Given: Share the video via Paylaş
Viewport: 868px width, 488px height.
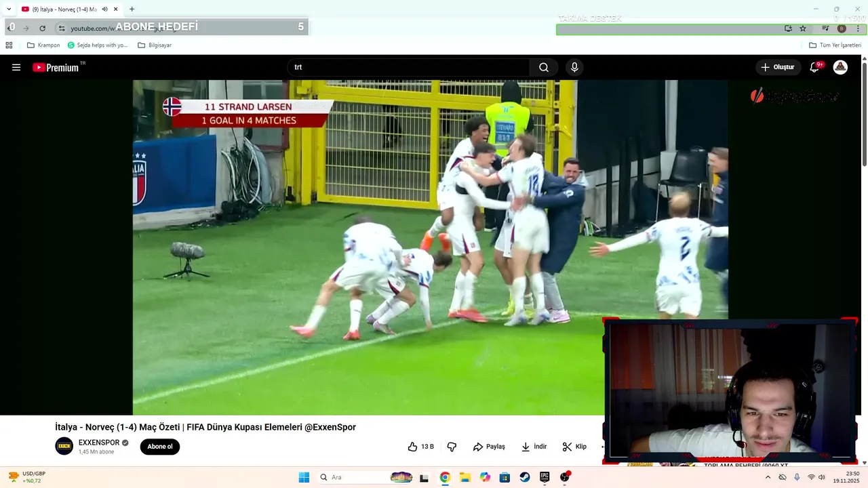Looking at the screenshot, I should click(x=489, y=447).
